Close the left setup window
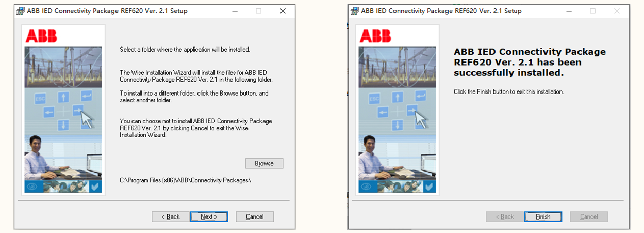This screenshot has height=233, width=644. [x=283, y=11]
